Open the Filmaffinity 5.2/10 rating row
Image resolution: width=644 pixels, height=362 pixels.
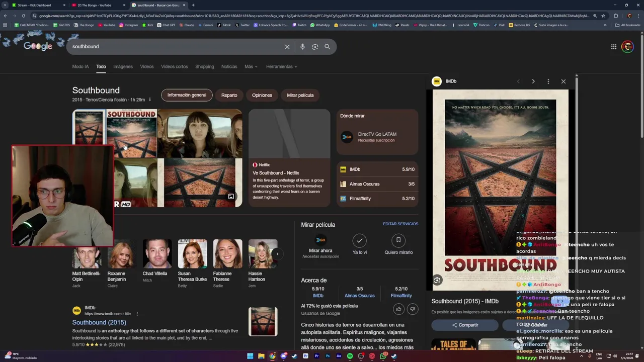377,199
